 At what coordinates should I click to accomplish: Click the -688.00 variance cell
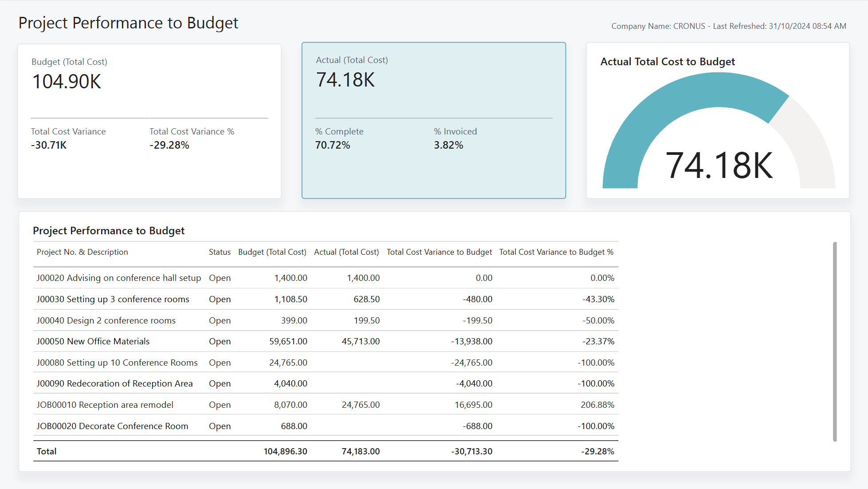[x=477, y=426]
